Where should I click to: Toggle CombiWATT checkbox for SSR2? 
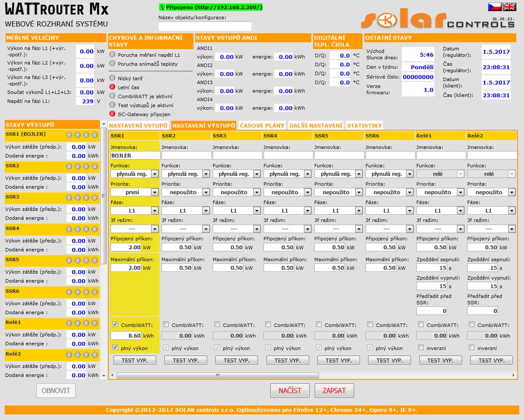(x=166, y=324)
